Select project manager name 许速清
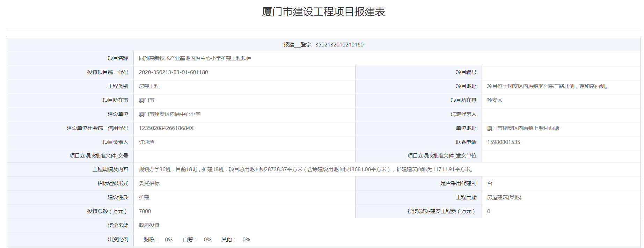The height and width of the screenshot is (248, 644). (x=147, y=142)
